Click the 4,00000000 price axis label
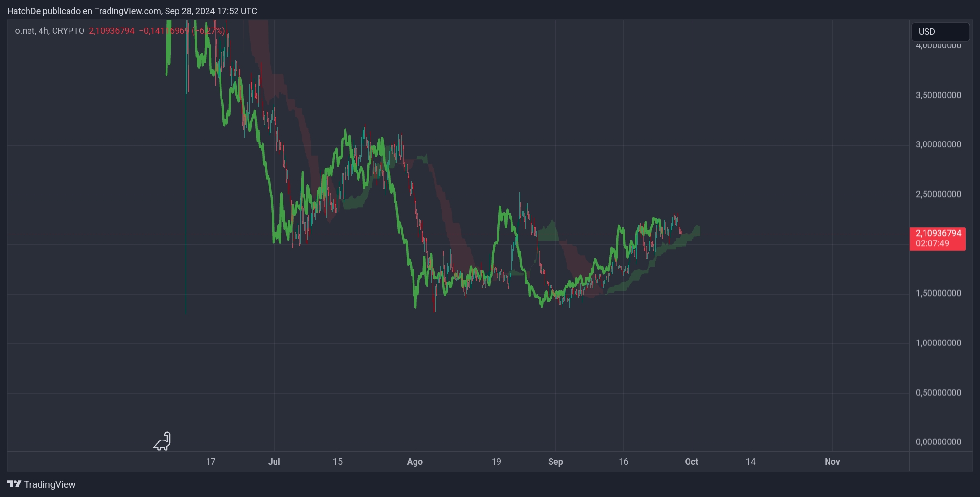Image resolution: width=980 pixels, height=497 pixels. tap(939, 46)
